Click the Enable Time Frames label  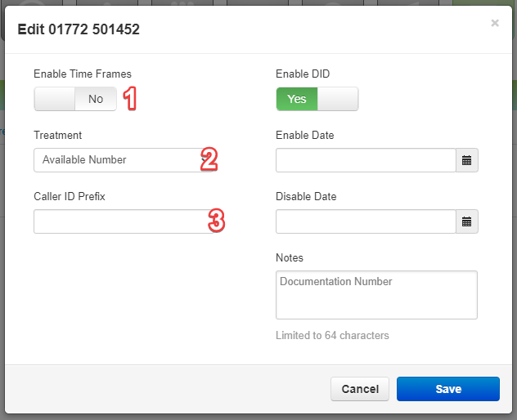(x=83, y=74)
